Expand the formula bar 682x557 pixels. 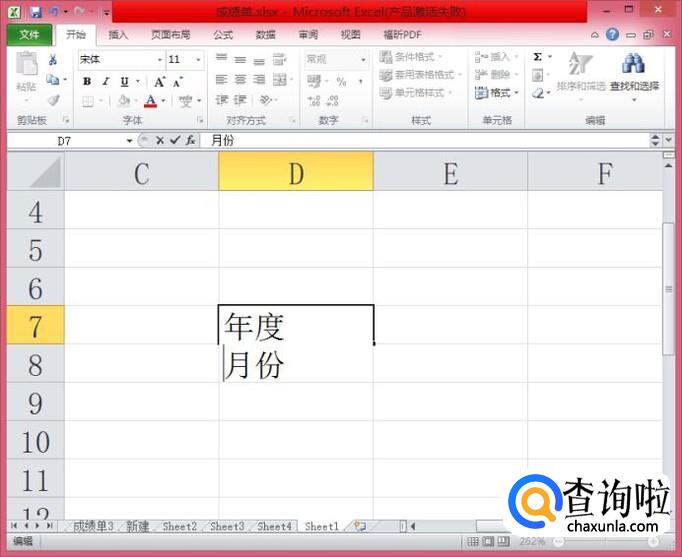click(669, 140)
